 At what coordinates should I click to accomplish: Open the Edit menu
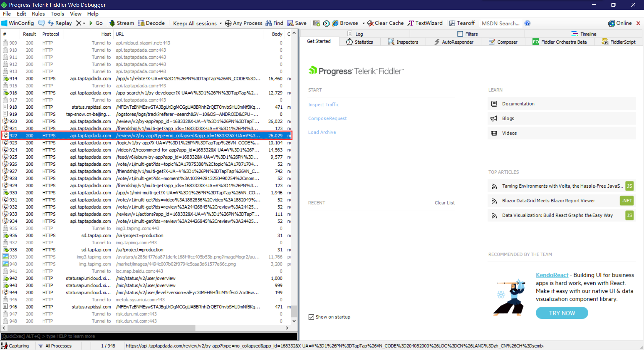click(21, 14)
